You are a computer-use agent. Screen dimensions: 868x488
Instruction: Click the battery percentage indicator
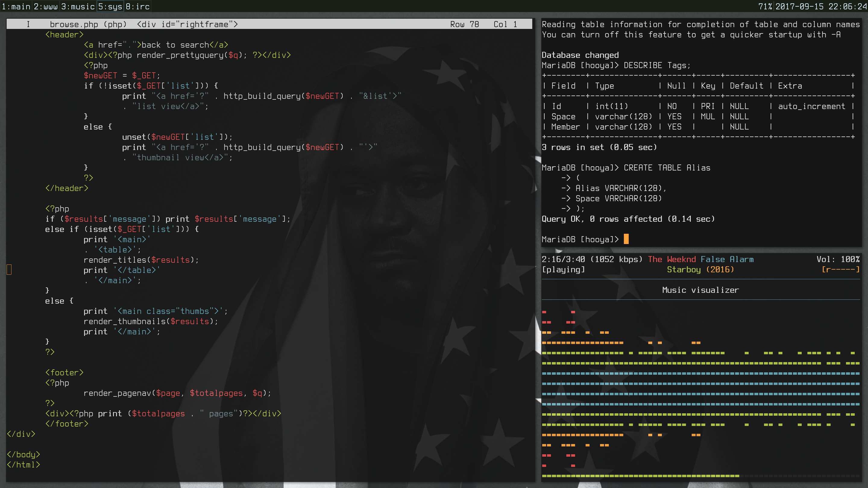765,6
